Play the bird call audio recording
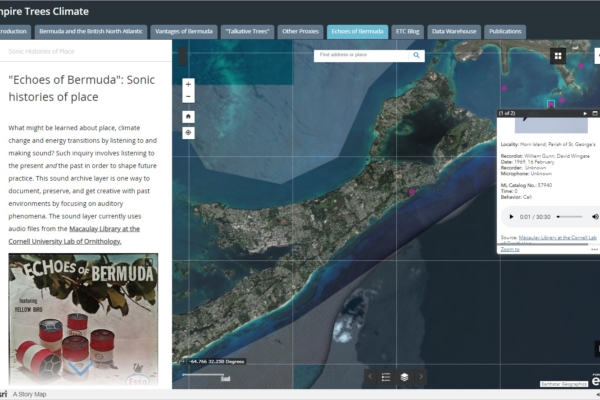600x400 pixels. [512, 216]
